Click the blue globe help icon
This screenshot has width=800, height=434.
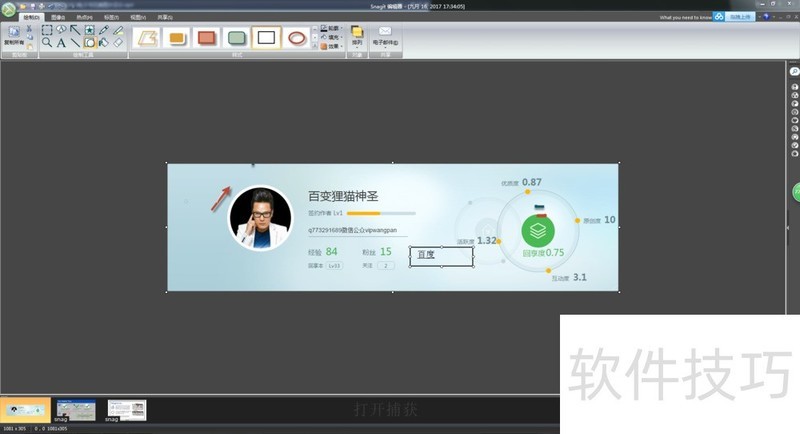tap(766, 17)
